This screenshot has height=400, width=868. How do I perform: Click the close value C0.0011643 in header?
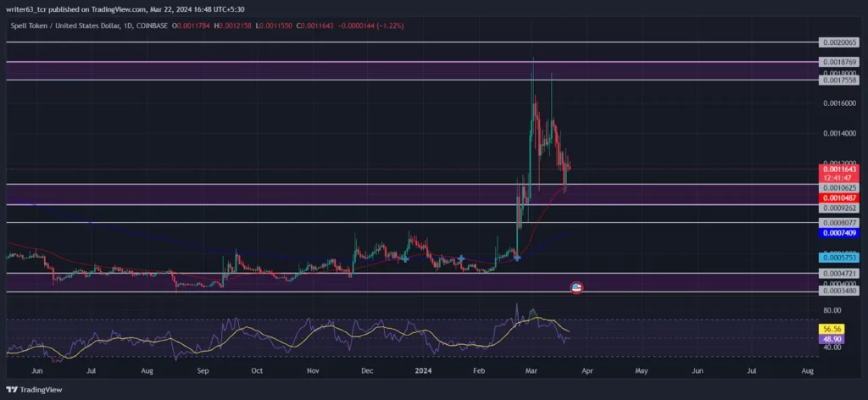pos(315,25)
